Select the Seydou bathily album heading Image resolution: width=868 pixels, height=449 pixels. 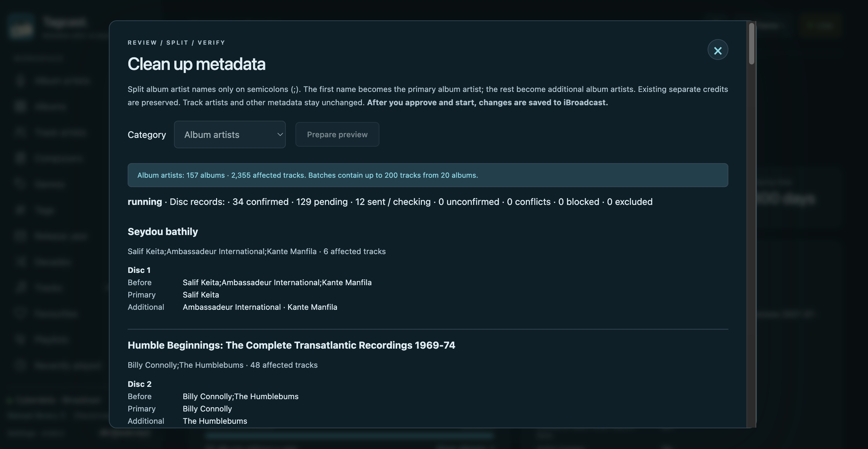pyautogui.click(x=163, y=231)
